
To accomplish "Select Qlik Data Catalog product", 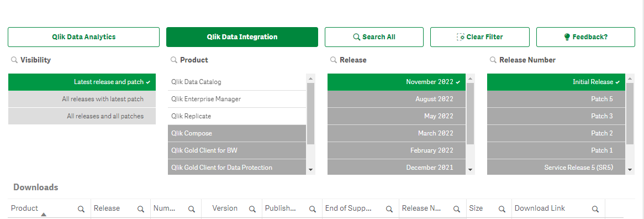I will click(x=237, y=82).
